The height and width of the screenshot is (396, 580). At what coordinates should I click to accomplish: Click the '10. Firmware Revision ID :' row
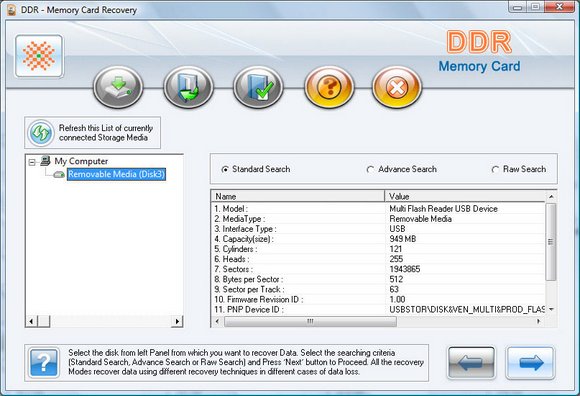point(378,299)
